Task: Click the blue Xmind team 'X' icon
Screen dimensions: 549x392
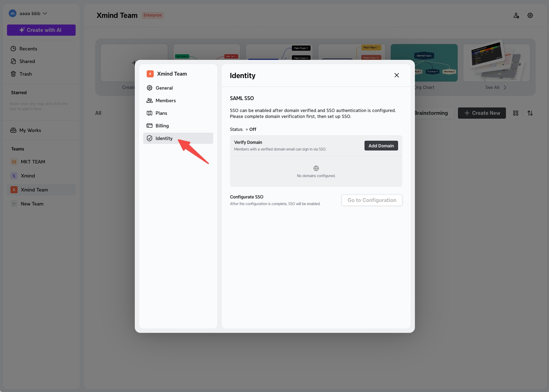Action: click(14, 176)
